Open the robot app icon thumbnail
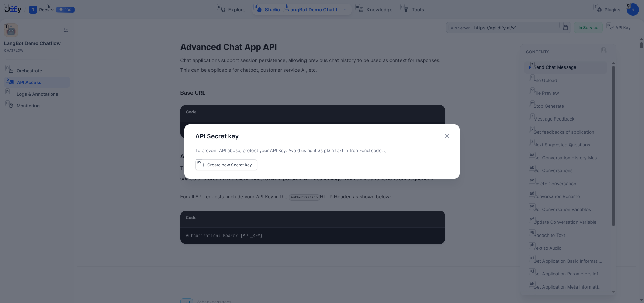Image resolution: width=644 pixels, height=303 pixels. [11, 30]
